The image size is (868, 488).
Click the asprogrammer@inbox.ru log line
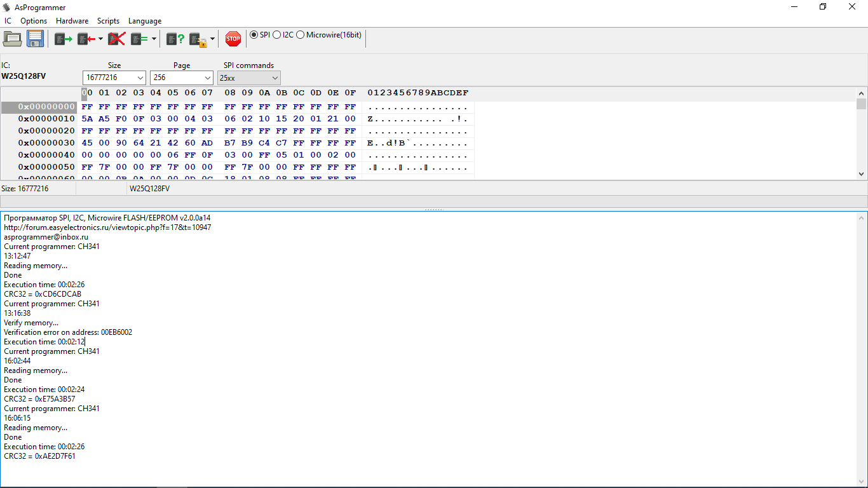point(46,237)
